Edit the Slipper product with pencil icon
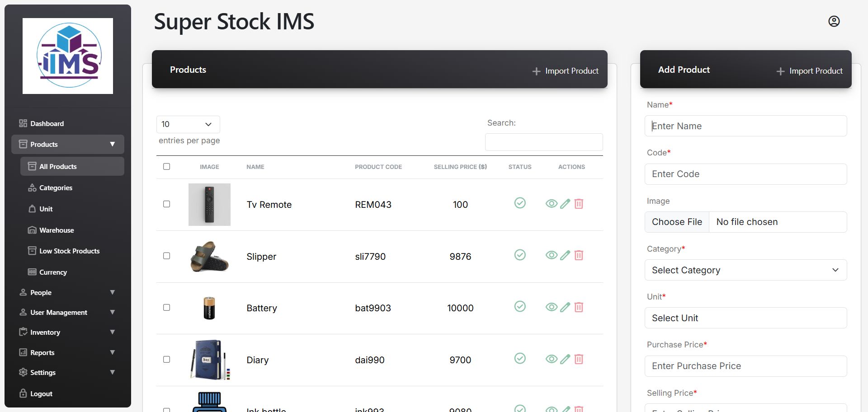868x412 pixels. click(565, 256)
